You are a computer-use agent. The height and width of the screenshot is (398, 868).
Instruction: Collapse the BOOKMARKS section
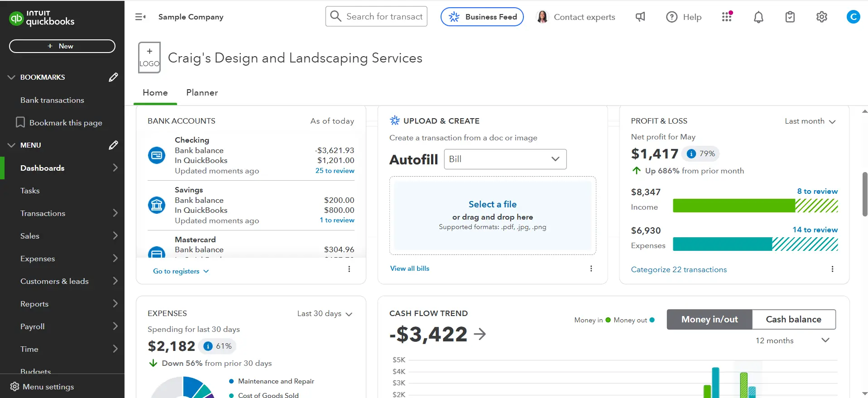pyautogui.click(x=11, y=77)
